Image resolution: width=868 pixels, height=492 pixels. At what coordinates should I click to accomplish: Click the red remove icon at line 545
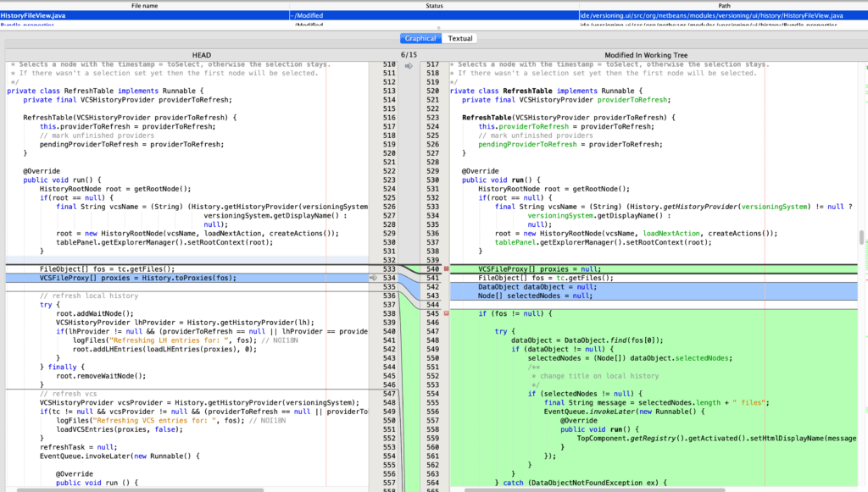[447, 313]
